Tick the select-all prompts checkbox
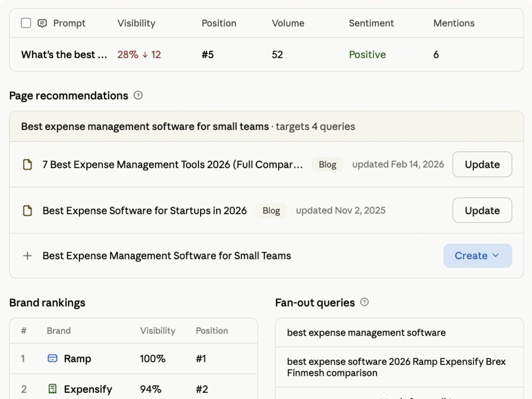The width and height of the screenshot is (532, 399). pyautogui.click(x=26, y=23)
